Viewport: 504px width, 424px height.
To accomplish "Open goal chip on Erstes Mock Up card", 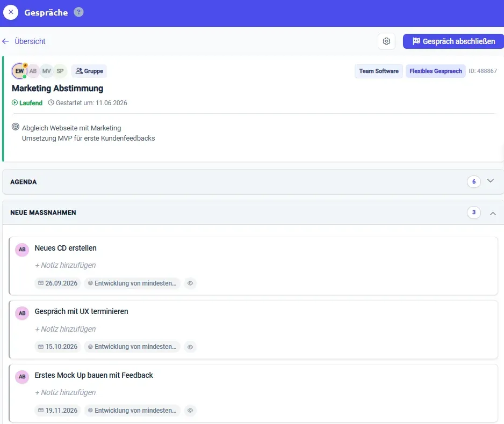I will point(132,410).
